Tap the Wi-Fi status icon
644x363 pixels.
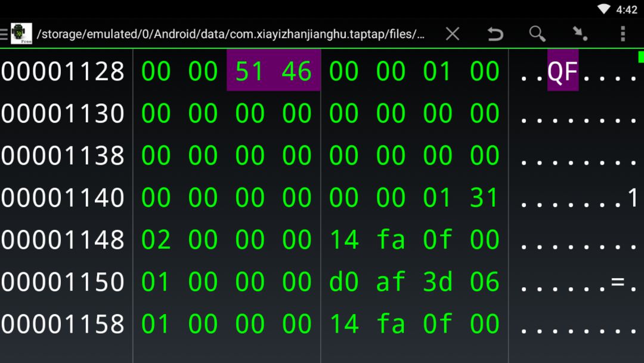pos(603,9)
